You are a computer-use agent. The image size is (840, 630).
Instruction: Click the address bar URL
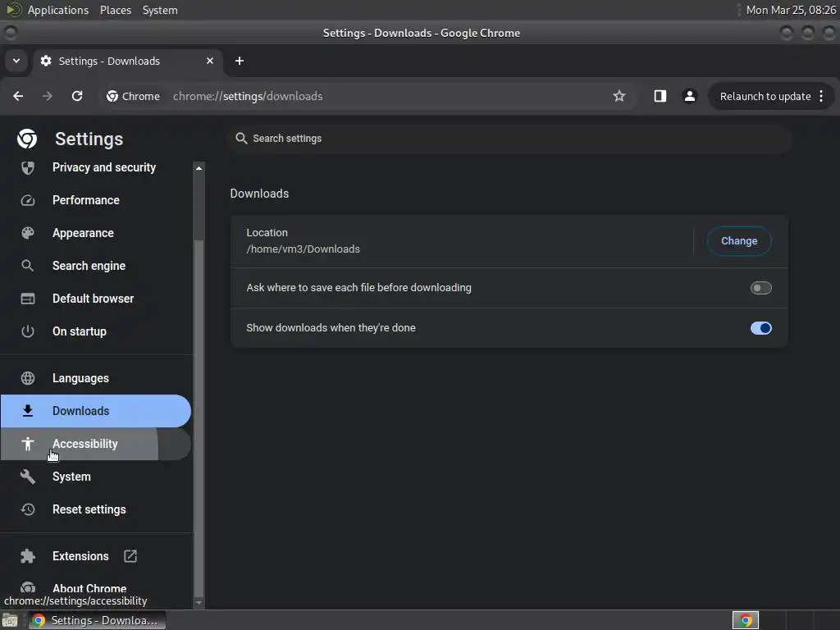(248, 97)
